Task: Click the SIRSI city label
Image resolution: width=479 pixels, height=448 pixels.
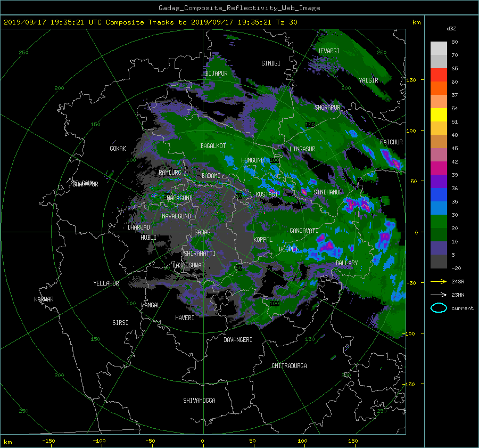Action: pyautogui.click(x=120, y=323)
